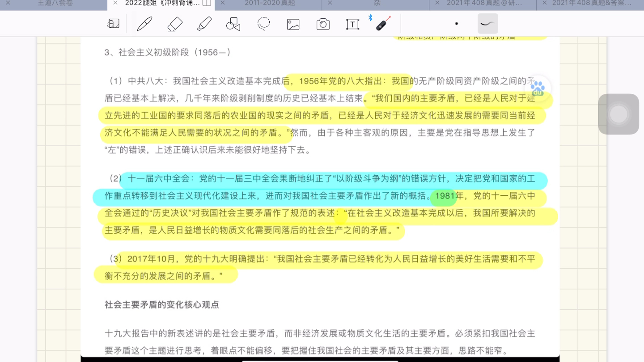Close the 杂 tab
Image resolution: width=644 pixels, height=362 pixels.
[x=330, y=3]
